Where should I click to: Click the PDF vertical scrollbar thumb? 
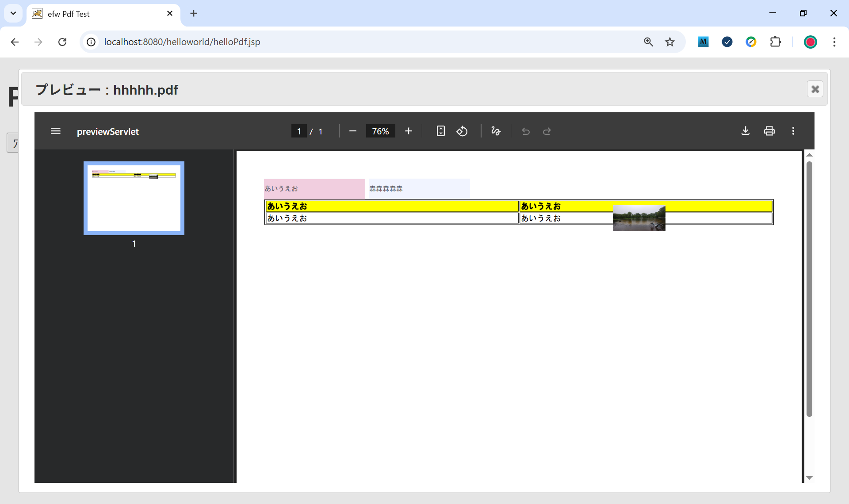click(x=809, y=287)
